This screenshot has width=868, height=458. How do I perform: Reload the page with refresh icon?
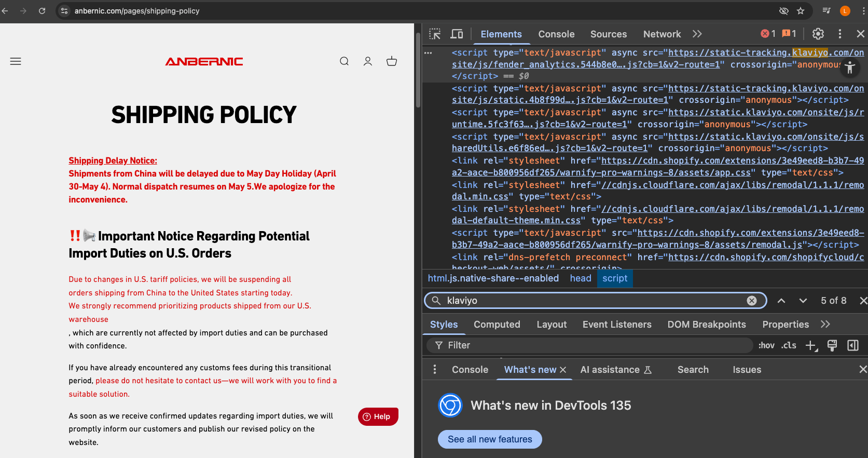(x=42, y=11)
